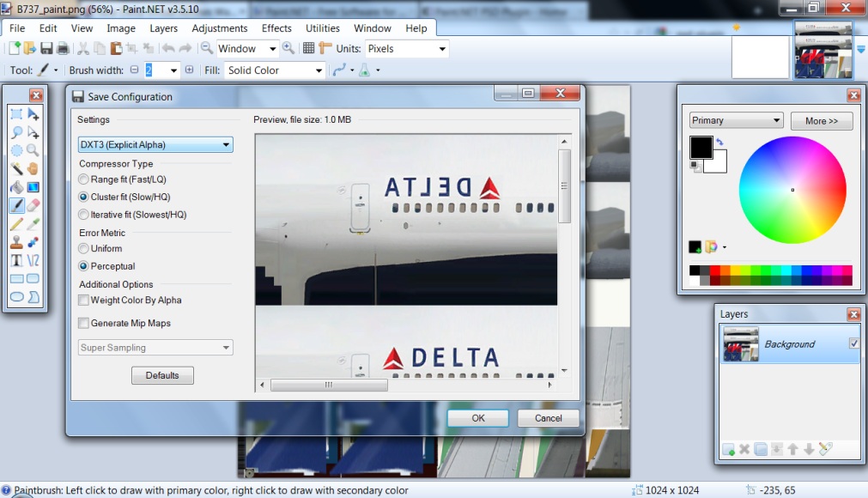Select Iterative fit (Slowest/HQ) compressor
This screenshot has height=498, width=868.
[x=133, y=215]
